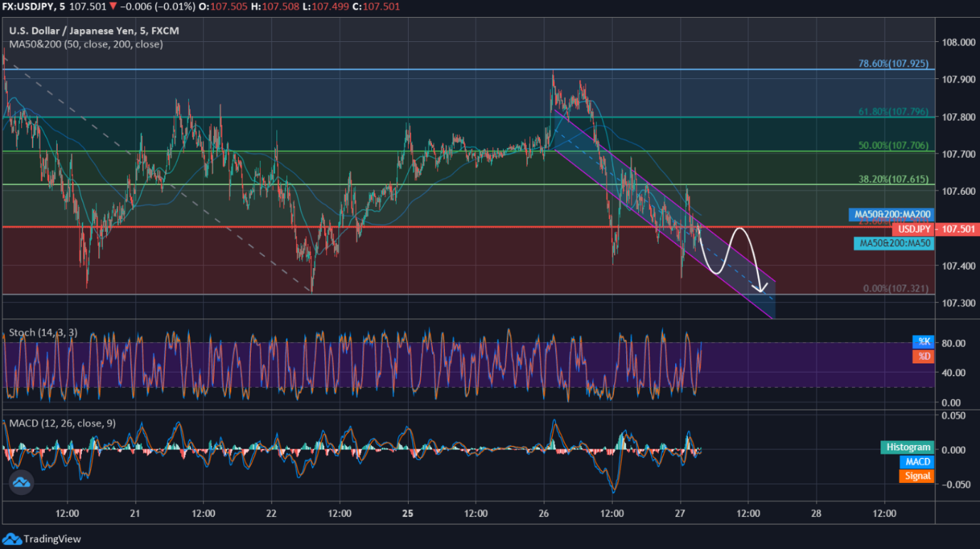980x549 pixels.
Task: Select the 78.60%(107.925) Fibonacci level label
Action: point(893,63)
